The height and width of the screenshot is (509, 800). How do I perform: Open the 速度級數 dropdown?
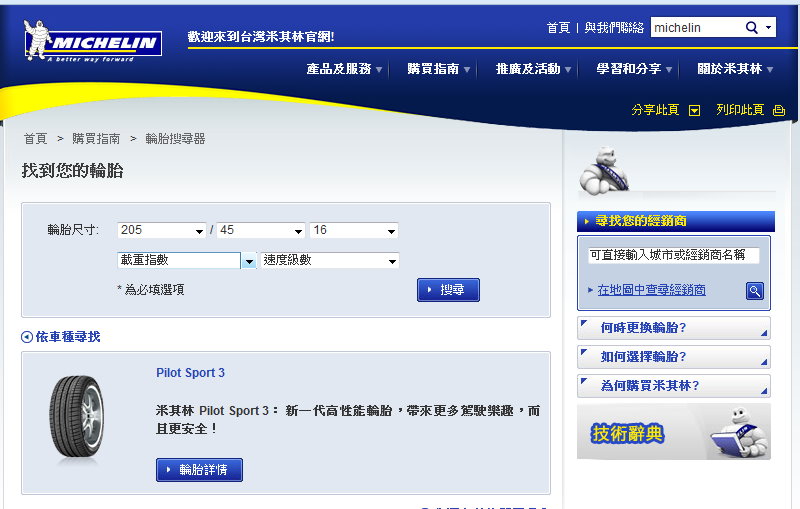click(330, 261)
